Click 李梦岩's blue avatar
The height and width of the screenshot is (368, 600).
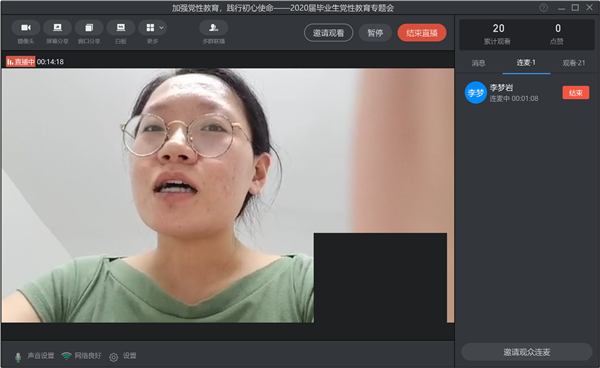click(x=476, y=93)
